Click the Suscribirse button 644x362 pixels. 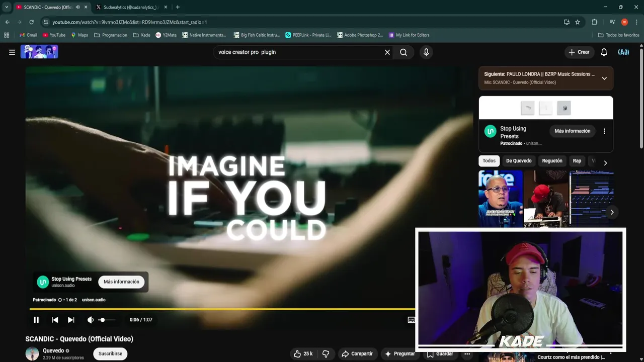pos(110,354)
